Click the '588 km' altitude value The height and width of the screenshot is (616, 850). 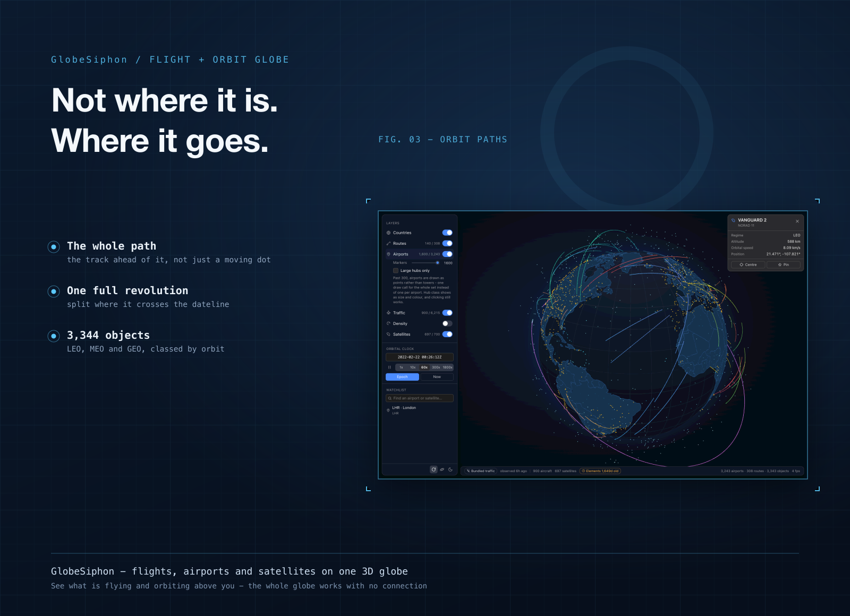point(794,241)
